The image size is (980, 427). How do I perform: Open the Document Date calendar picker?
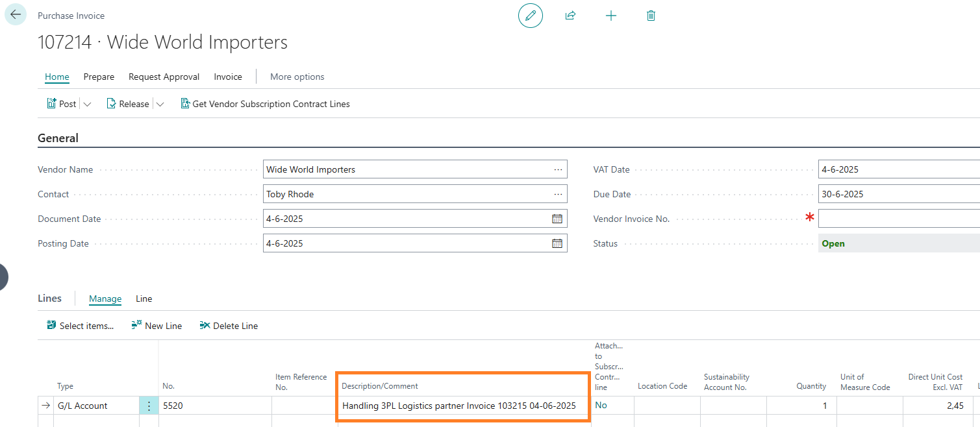coord(557,219)
